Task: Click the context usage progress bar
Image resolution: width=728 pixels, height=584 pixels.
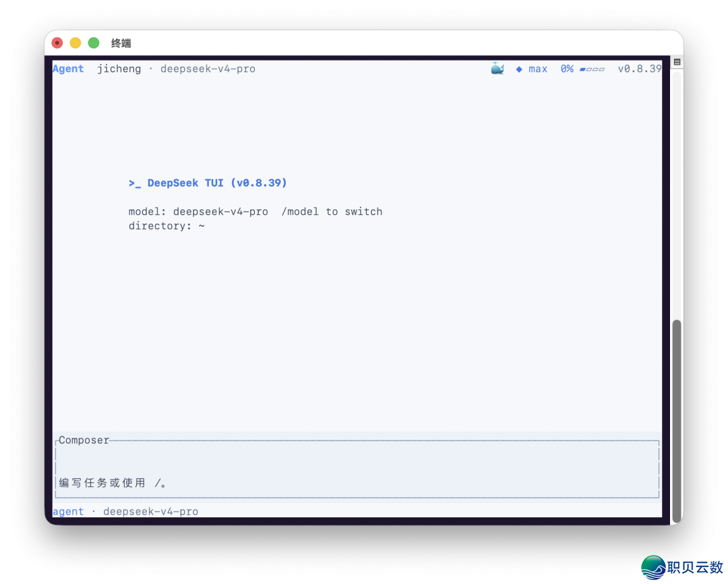Action: tap(592, 69)
